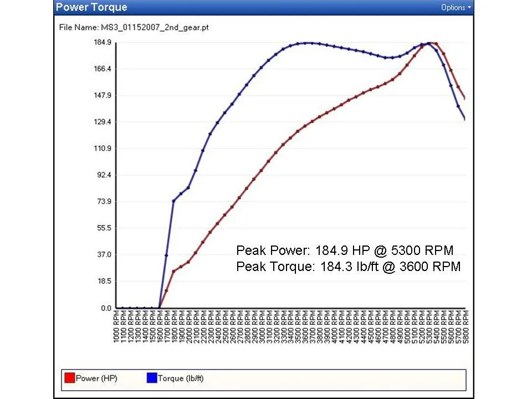The width and height of the screenshot is (532, 399).
Task: Select the Torque (lb/ft) legend label
Action: 181,378
